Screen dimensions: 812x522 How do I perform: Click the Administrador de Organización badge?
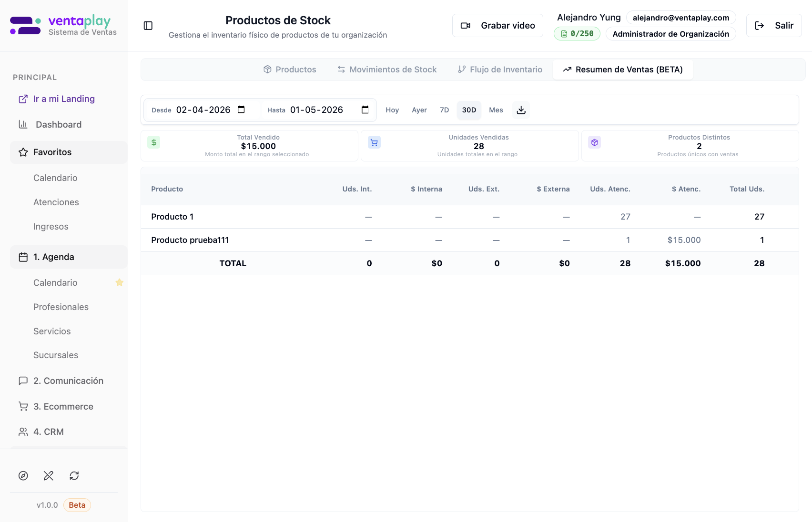(670, 34)
